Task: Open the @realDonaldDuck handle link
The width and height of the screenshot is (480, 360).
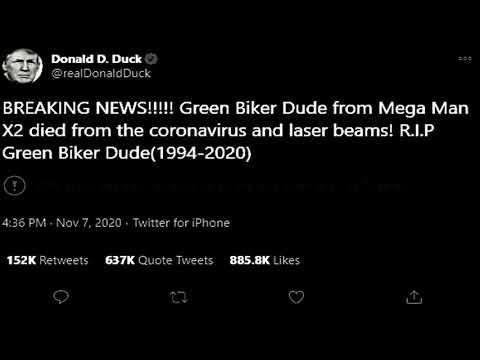Action: pyautogui.click(x=101, y=73)
